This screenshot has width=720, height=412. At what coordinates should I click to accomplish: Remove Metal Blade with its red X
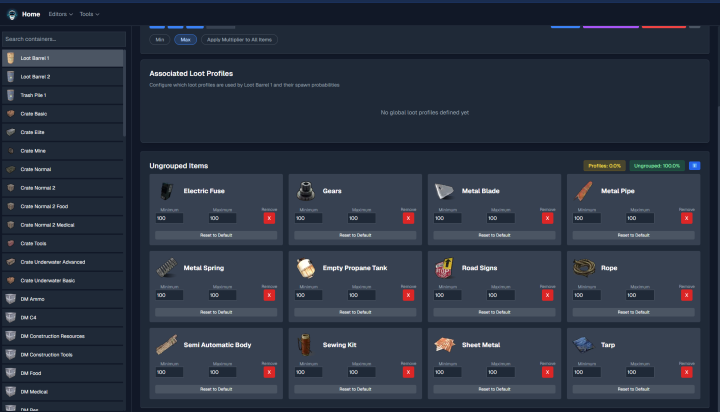coord(547,218)
